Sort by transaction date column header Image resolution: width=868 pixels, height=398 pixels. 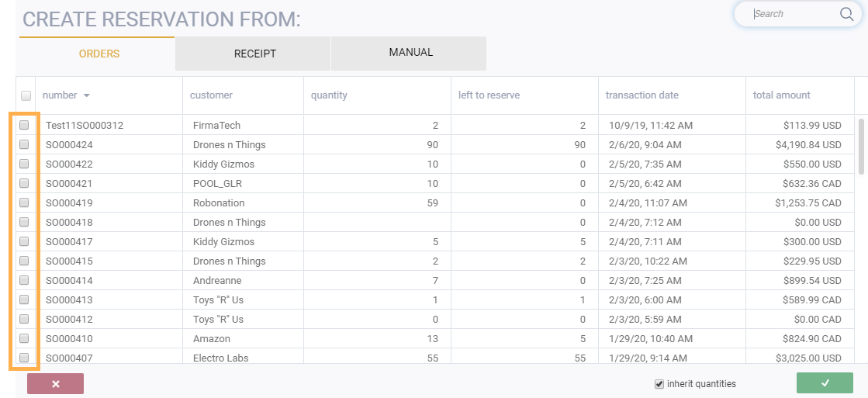point(642,95)
